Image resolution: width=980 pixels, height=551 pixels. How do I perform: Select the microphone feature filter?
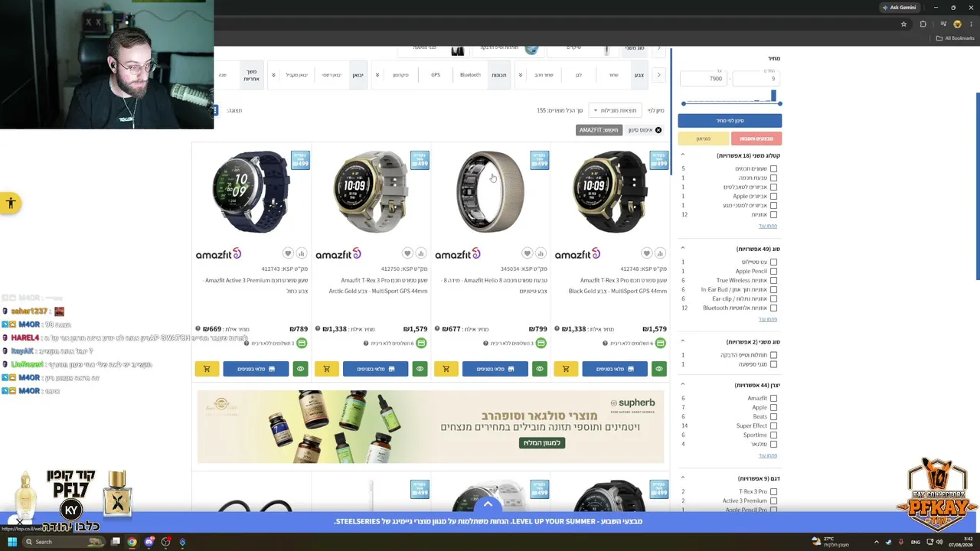tap(400, 75)
